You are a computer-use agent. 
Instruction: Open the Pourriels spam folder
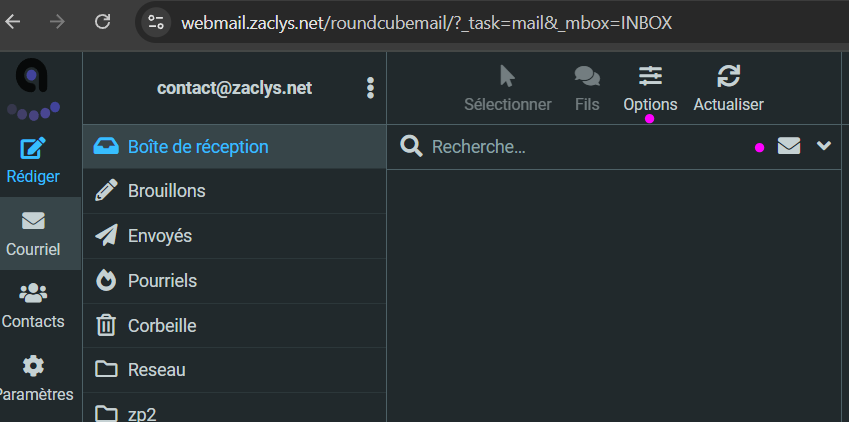162,281
